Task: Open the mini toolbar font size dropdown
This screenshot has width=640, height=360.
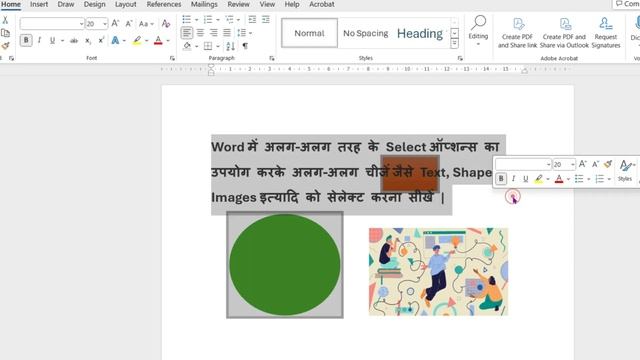Action: coord(573,164)
